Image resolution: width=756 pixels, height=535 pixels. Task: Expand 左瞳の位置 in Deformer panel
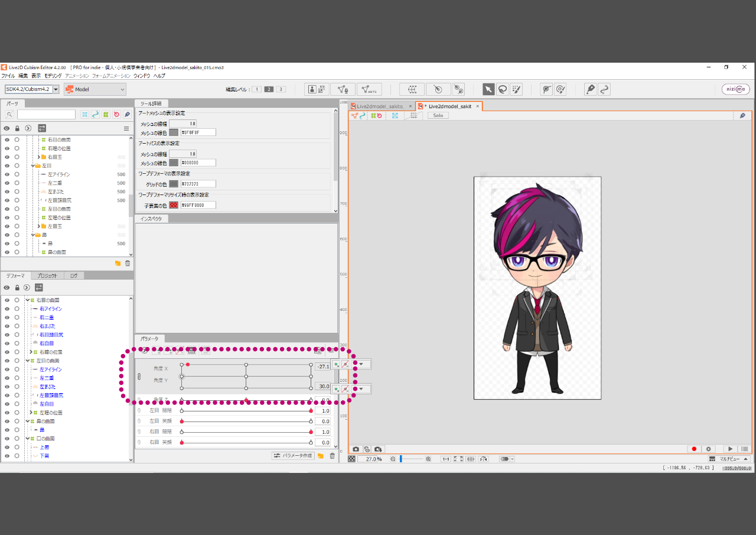point(31,412)
